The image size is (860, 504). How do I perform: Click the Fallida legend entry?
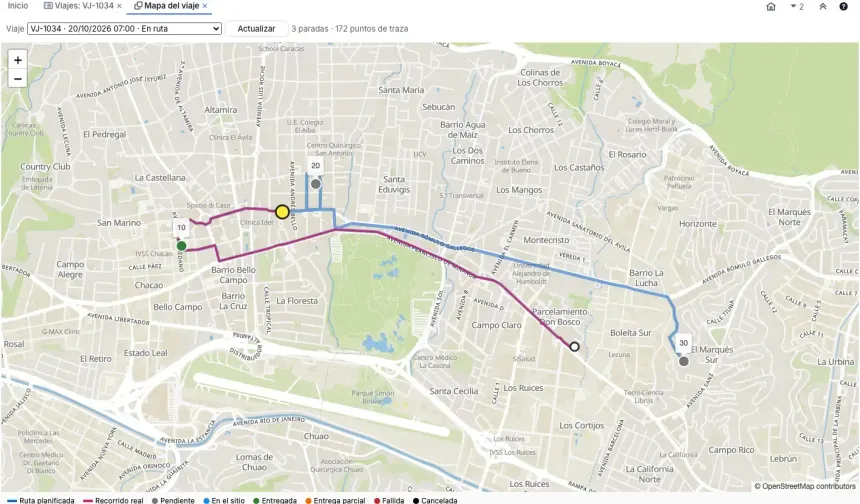tap(389, 500)
